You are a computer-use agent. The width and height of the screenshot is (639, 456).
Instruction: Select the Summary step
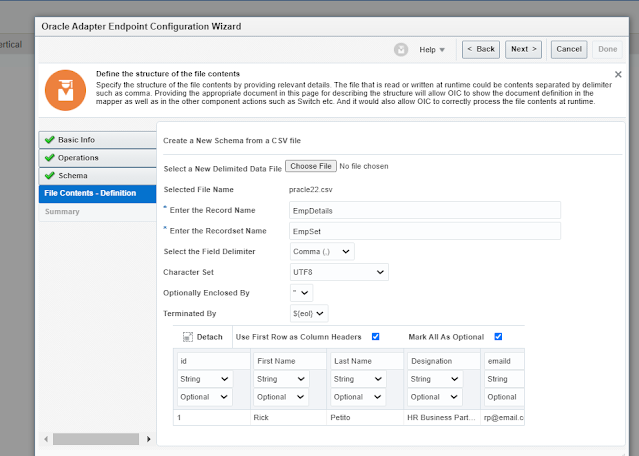point(97,212)
